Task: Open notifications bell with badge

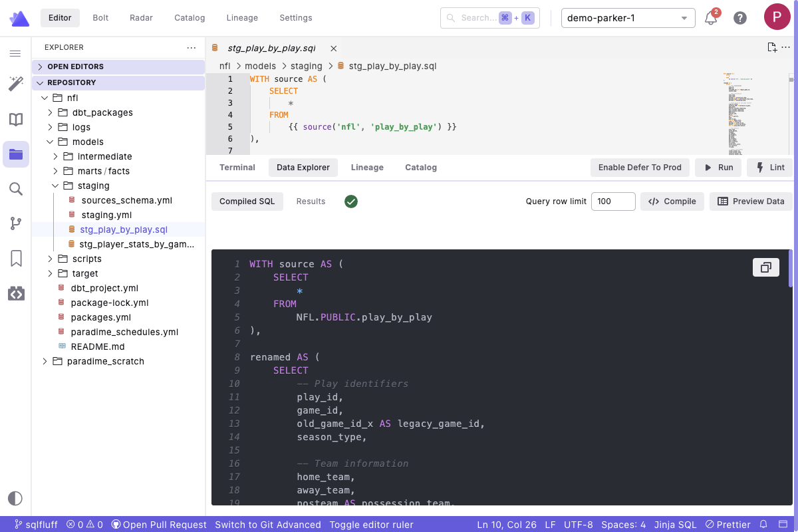Action: click(711, 18)
